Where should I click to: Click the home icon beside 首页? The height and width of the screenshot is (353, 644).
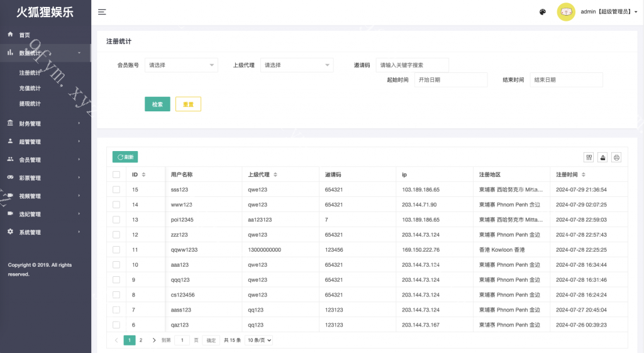[x=10, y=34]
